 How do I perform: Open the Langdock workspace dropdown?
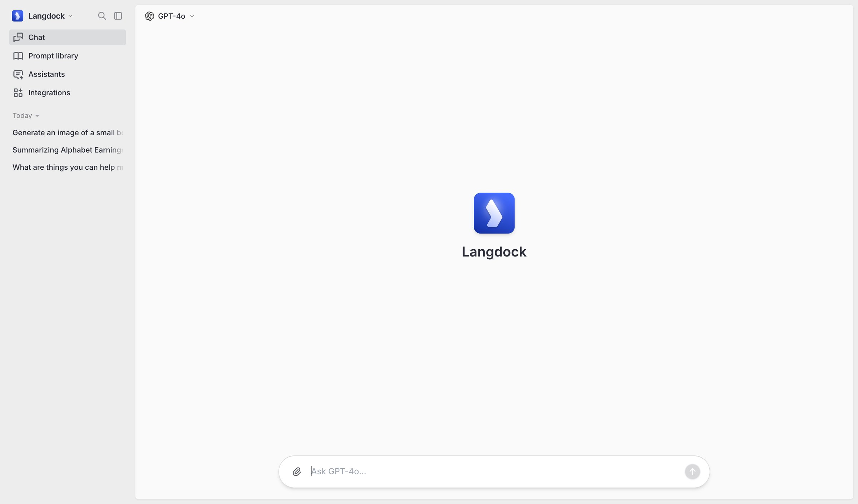50,16
